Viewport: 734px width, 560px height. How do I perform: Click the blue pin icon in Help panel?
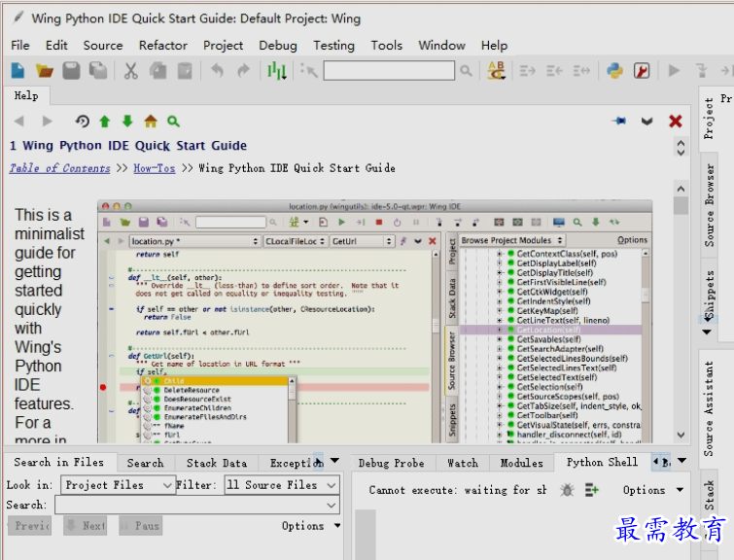click(618, 122)
